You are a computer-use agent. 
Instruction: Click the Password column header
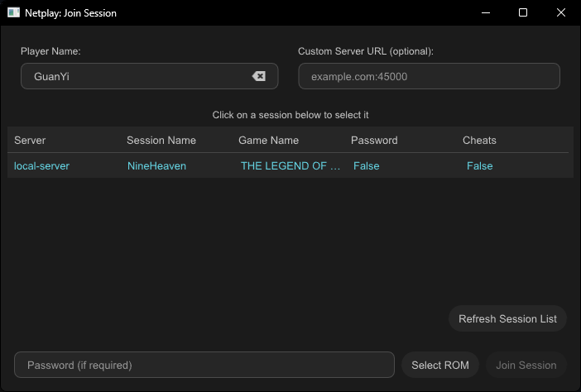point(374,141)
